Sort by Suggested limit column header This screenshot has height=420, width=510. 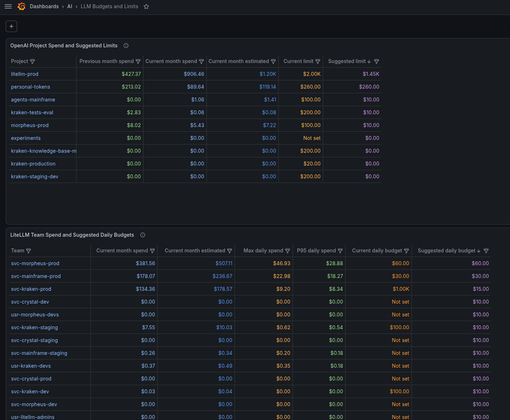pyautogui.click(x=347, y=61)
